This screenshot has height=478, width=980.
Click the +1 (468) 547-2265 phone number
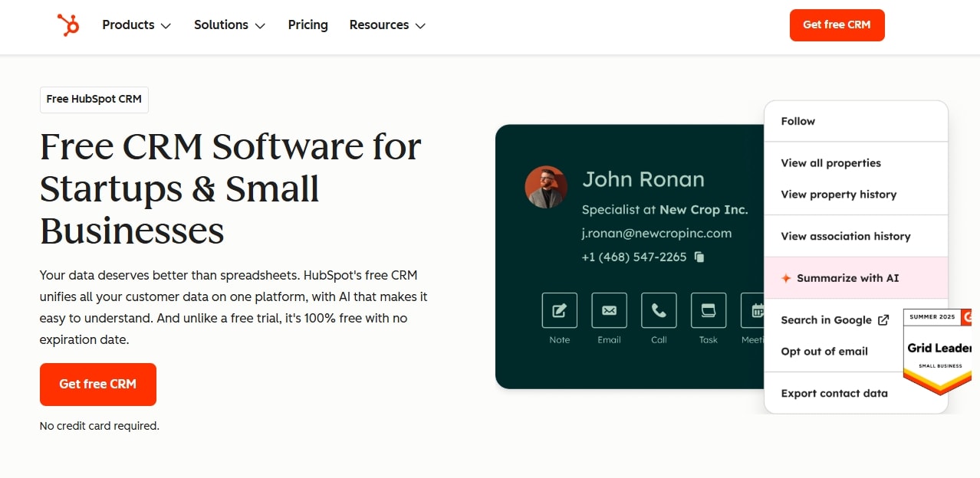(x=634, y=257)
